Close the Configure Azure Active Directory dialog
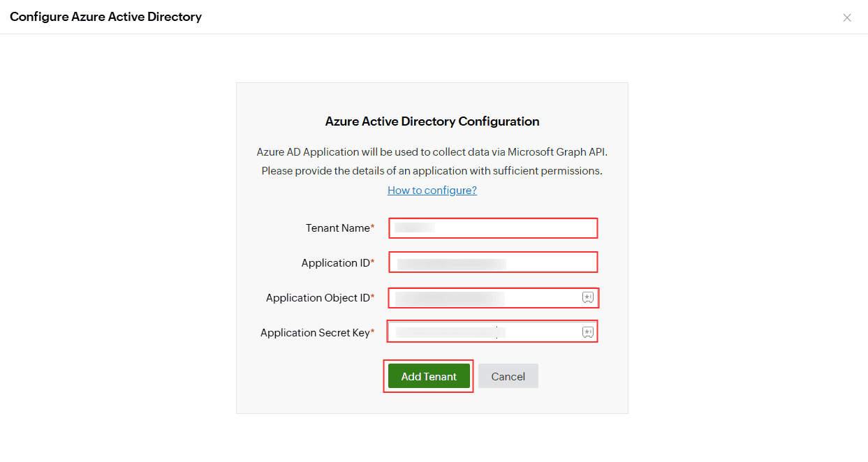Image resolution: width=868 pixels, height=462 pixels. click(x=846, y=17)
